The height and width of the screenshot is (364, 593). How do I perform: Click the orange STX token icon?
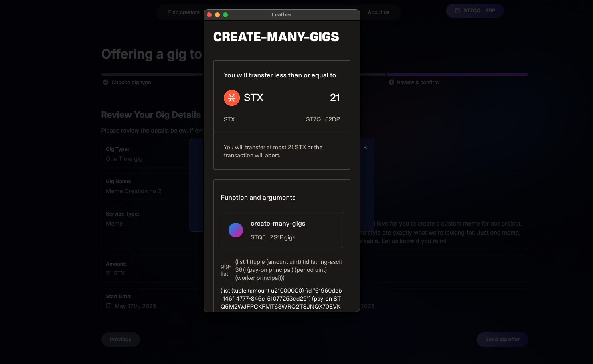click(232, 98)
